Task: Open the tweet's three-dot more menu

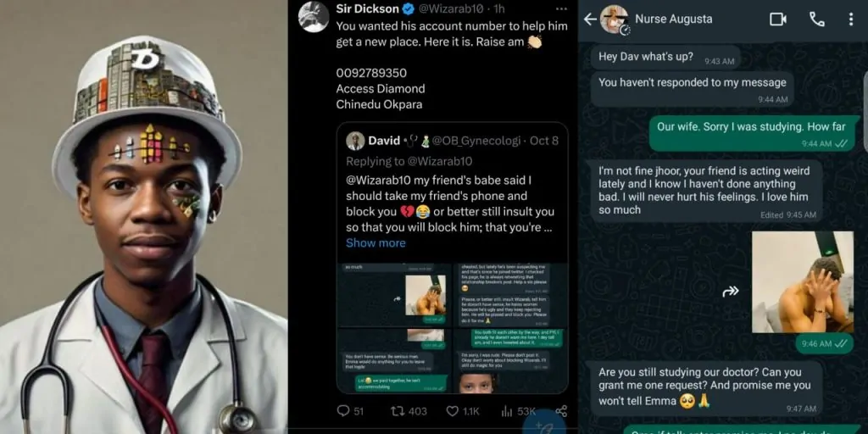Action: click(x=561, y=8)
